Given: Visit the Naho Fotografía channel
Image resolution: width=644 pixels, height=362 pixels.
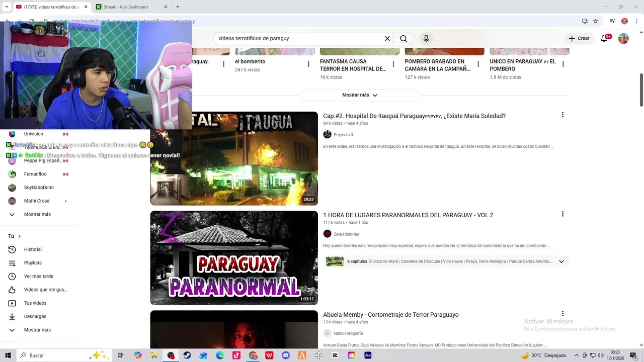Looking at the screenshot, I should click(x=348, y=333).
